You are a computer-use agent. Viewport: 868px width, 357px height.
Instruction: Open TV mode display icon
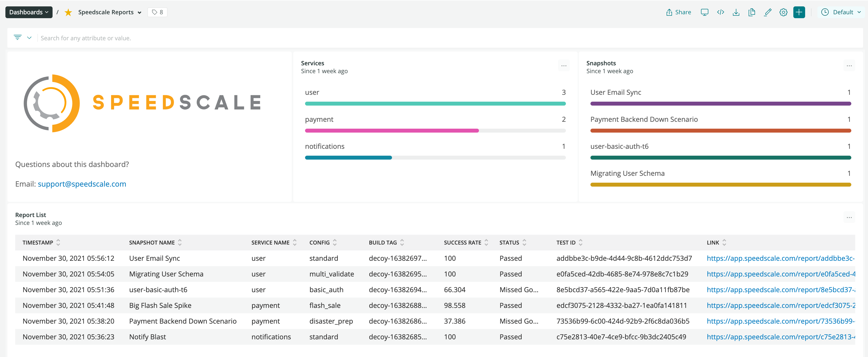pos(704,13)
